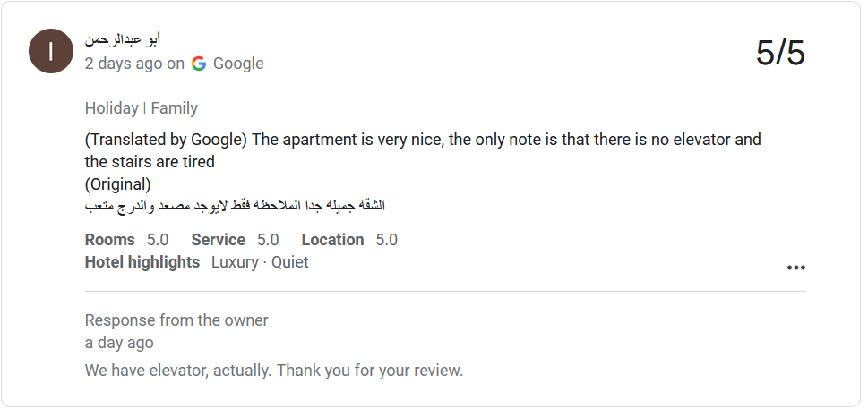Click the Google logo icon
Screen dimensions: 868x409
pyautogui.click(x=199, y=64)
